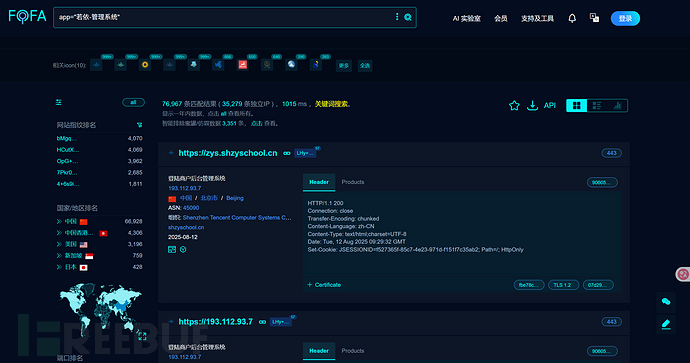The width and height of the screenshot is (690, 363).
Task: Open the chat support floating icon
Action: pyautogui.click(x=666, y=301)
